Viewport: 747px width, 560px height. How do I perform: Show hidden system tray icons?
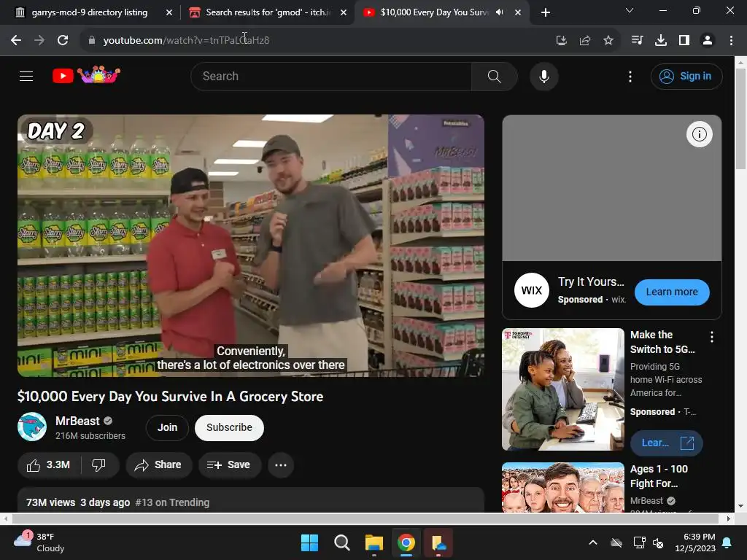point(593,542)
